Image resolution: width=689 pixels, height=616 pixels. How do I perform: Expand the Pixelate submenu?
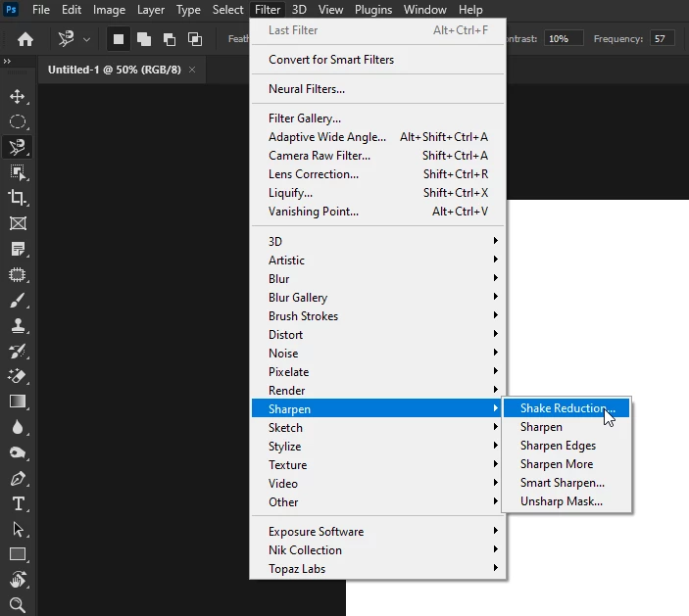tap(377, 371)
